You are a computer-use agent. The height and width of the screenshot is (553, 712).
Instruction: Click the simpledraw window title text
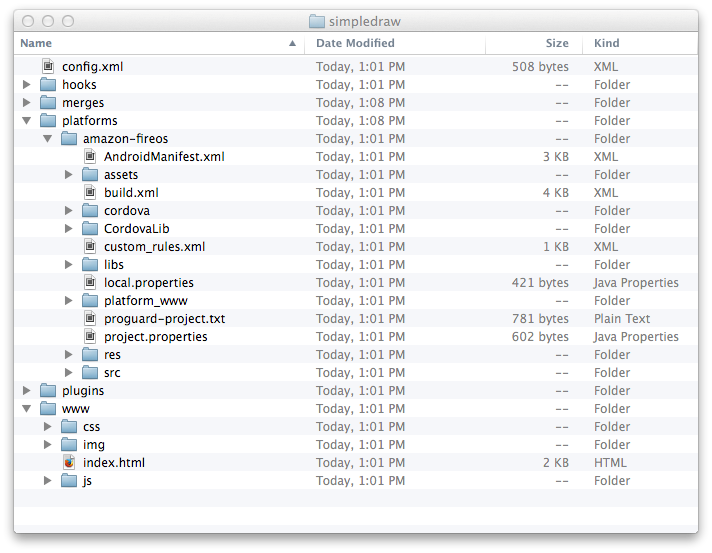coord(365,22)
